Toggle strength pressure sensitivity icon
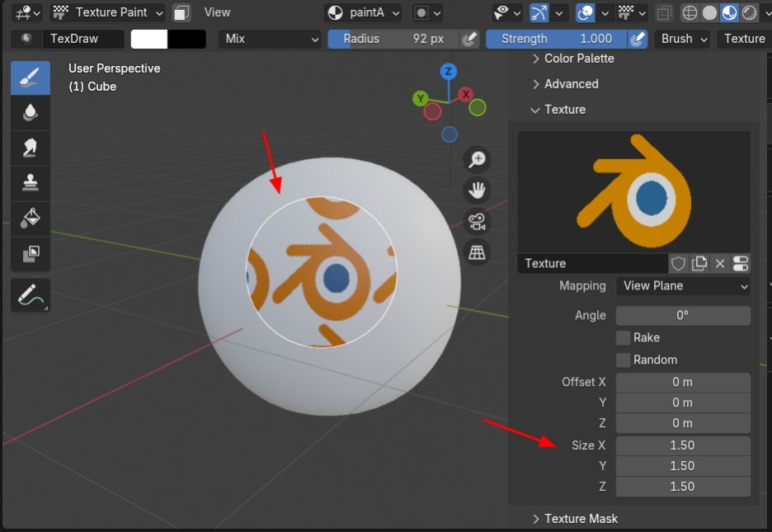The height and width of the screenshot is (532, 772). pos(638,39)
